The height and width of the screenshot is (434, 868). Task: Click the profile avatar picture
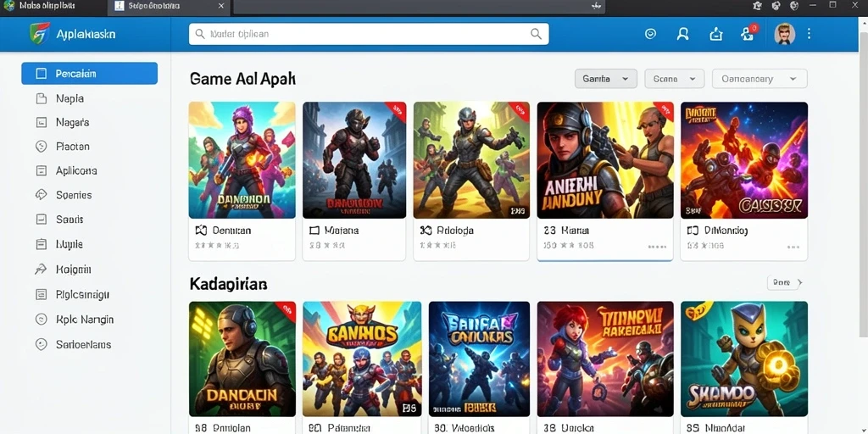(x=784, y=34)
